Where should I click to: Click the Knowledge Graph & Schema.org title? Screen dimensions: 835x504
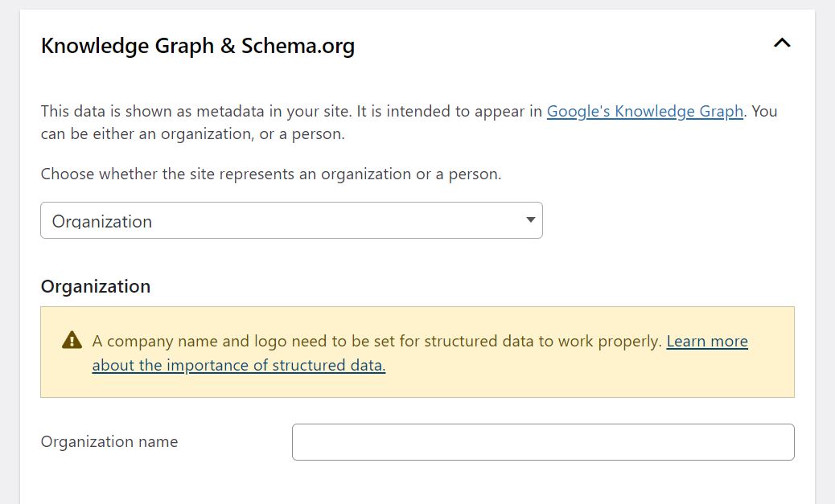click(198, 46)
